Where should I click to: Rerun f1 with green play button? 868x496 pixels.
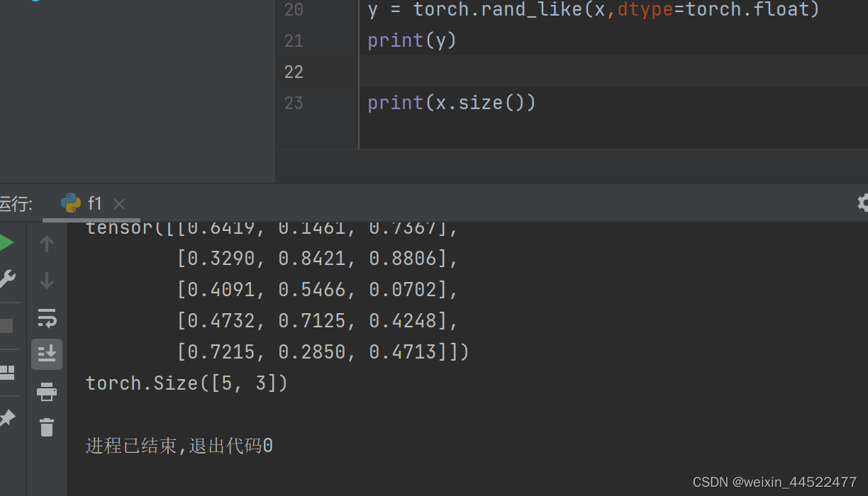point(5,243)
